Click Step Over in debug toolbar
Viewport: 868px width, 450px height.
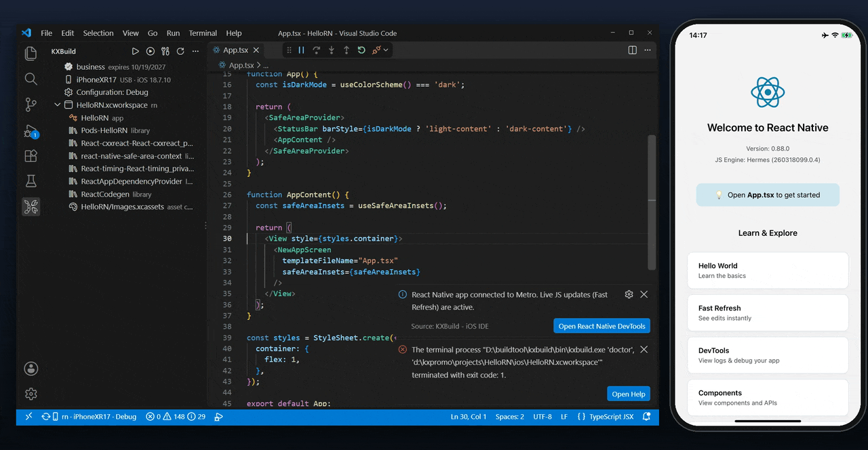317,50
